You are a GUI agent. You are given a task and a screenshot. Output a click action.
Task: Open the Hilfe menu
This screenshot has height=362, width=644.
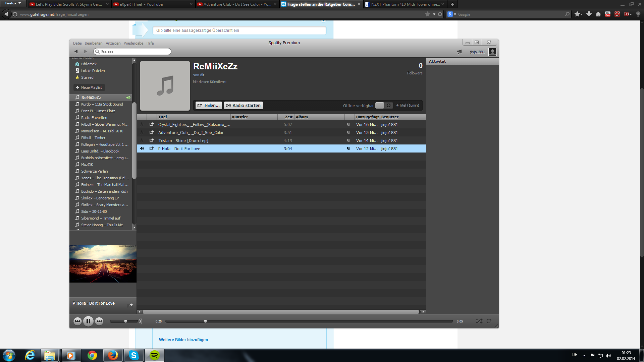150,43
